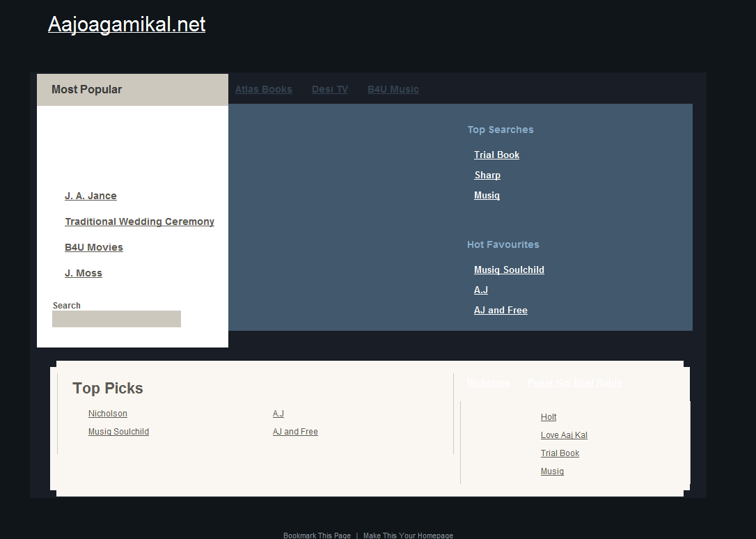Open Musiq under Top Searches
The width and height of the screenshot is (756, 539).
[487, 195]
